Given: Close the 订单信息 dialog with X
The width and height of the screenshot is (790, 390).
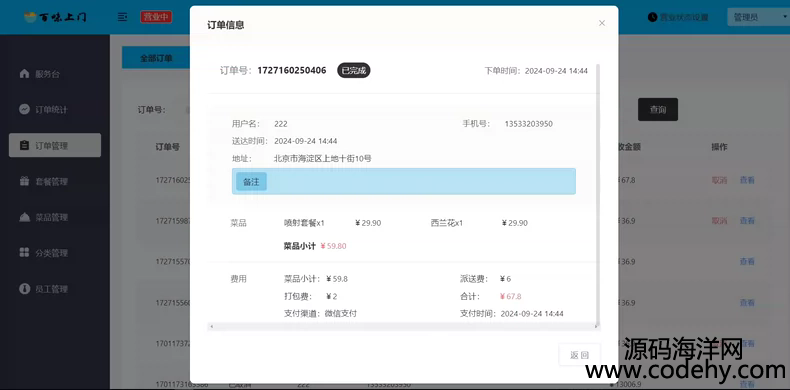Looking at the screenshot, I should point(602,23).
